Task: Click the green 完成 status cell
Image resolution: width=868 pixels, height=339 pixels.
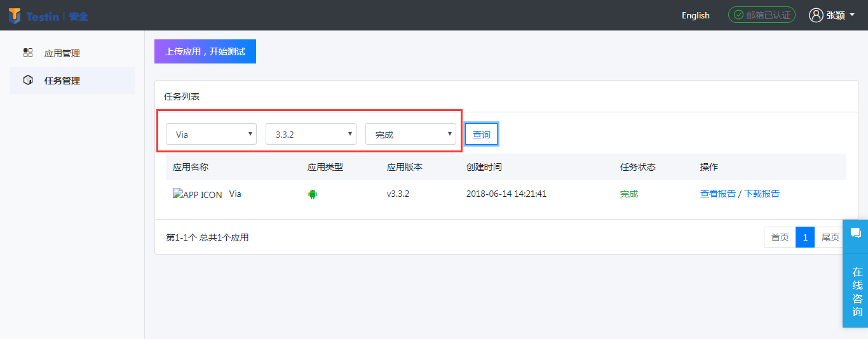Action: tap(629, 194)
